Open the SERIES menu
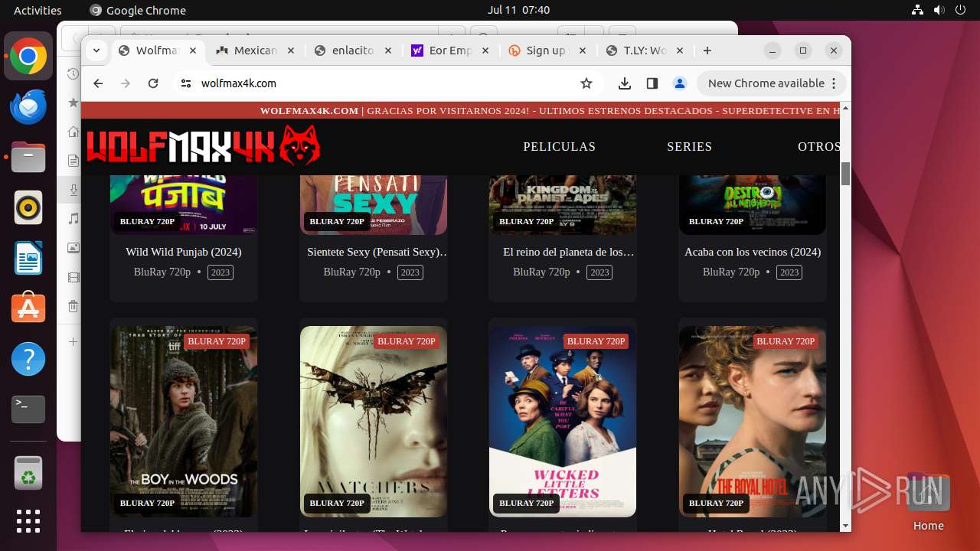This screenshot has width=980, height=551. [x=689, y=146]
